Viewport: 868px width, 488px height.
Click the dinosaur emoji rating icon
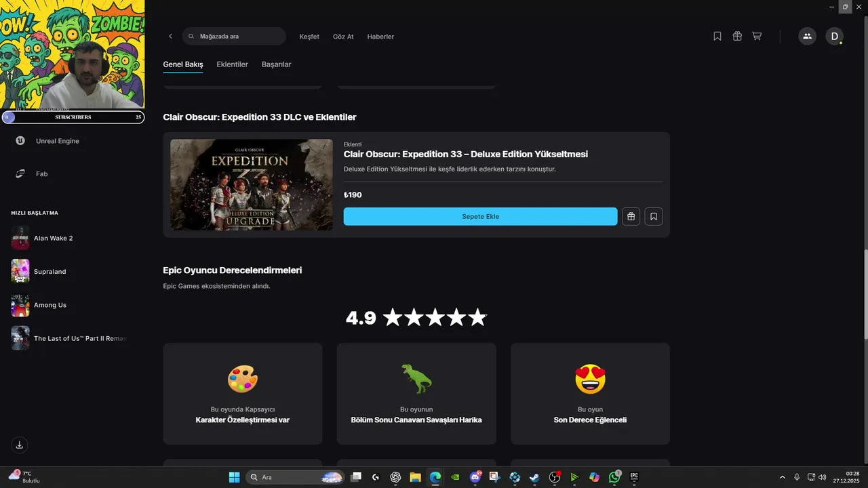point(416,379)
